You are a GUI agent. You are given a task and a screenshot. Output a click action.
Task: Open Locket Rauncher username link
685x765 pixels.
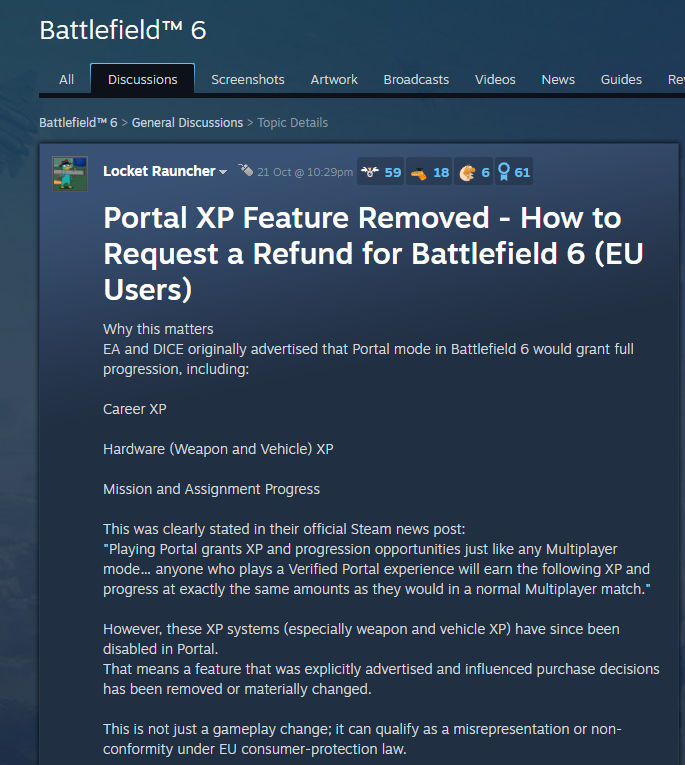[x=159, y=171]
